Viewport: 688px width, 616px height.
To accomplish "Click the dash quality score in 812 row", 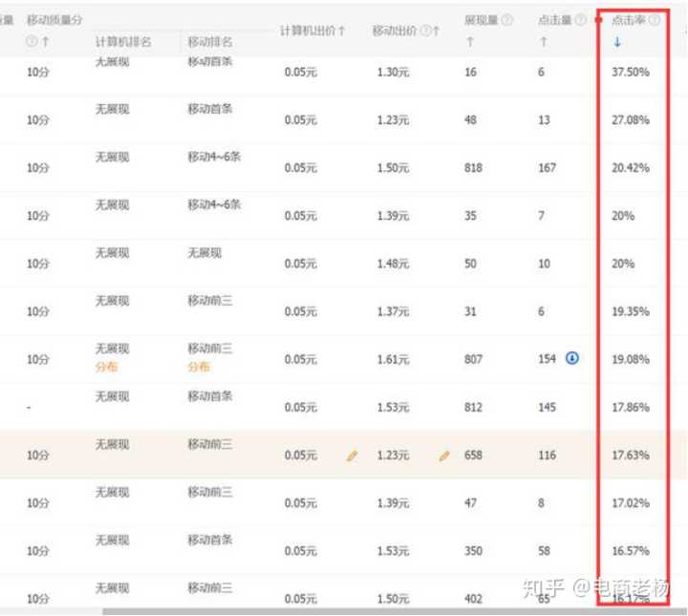I will (29, 407).
